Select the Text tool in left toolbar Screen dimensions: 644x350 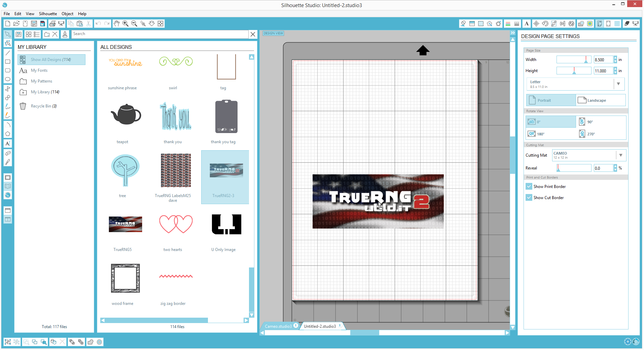8,144
